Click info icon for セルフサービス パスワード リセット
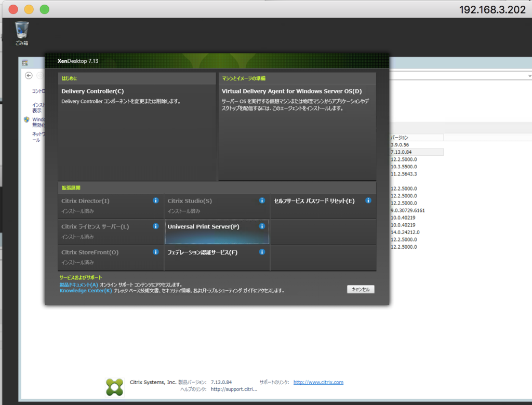This screenshot has width=532, height=405. click(x=368, y=200)
